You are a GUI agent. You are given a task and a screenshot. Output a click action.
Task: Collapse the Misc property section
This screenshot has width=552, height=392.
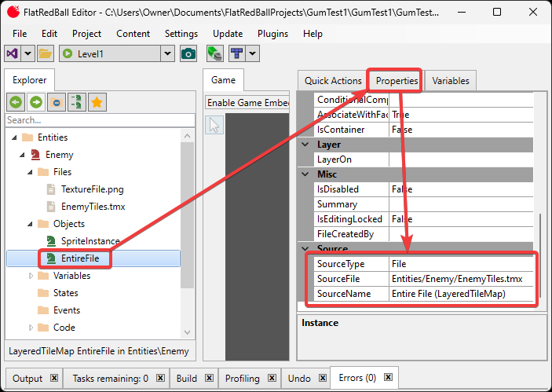pos(305,174)
